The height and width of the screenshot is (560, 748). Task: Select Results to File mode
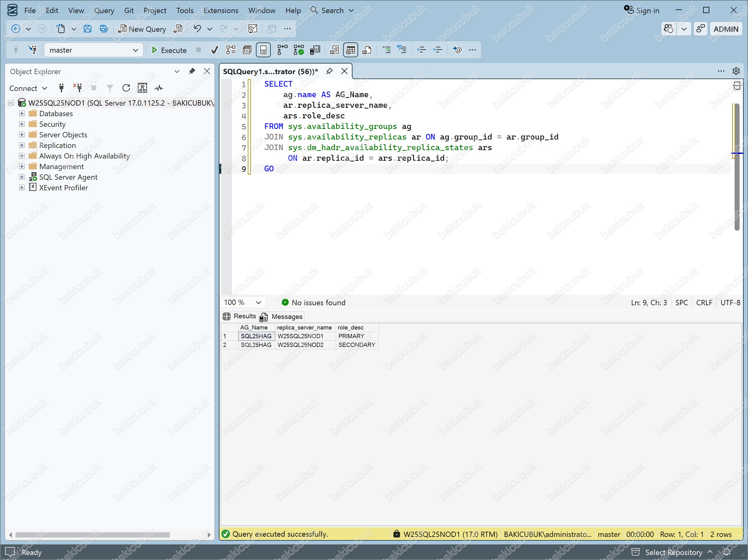(367, 50)
